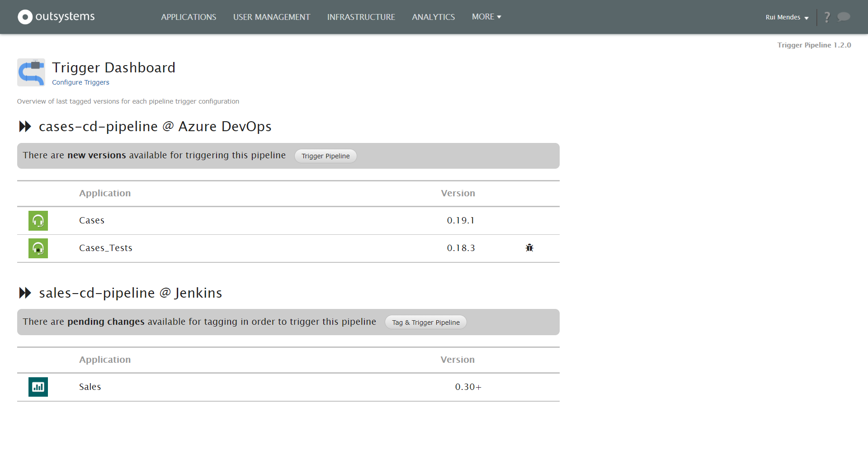This screenshot has width=868, height=465.
Task: Click the cases-cd-pipeline @ Azure DevOps heading
Action: tap(155, 126)
